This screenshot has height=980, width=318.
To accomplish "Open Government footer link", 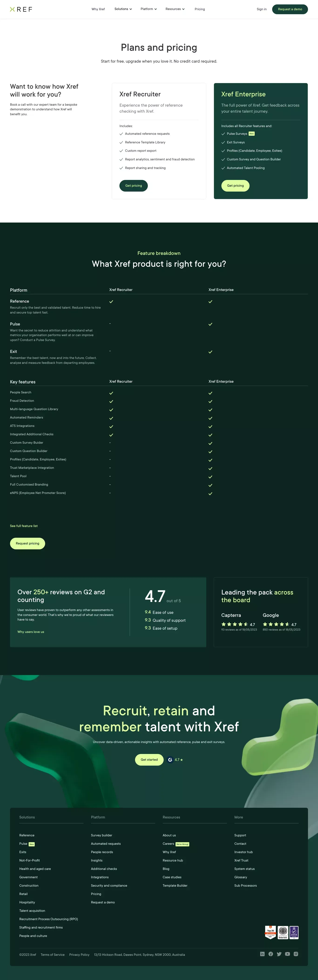I will 29,877.
